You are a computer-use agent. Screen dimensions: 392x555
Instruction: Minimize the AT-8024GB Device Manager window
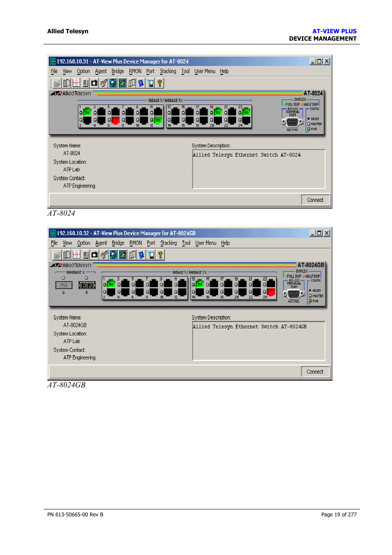pyautogui.click(x=313, y=233)
